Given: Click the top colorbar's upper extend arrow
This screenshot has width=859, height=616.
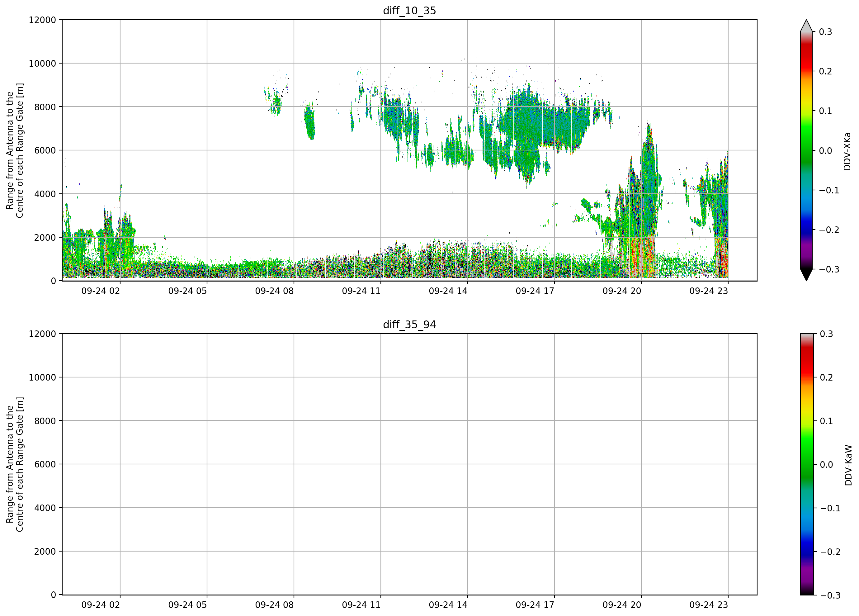Looking at the screenshot, I should 806,26.
